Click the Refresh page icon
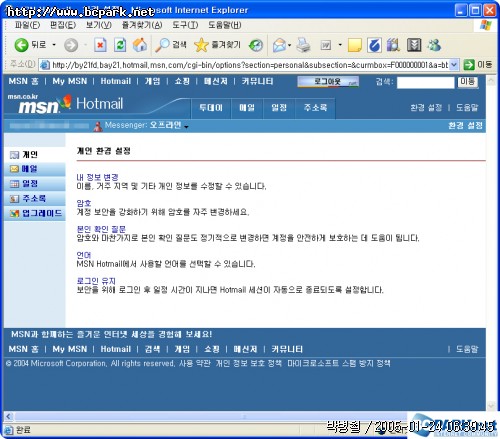This screenshot has width=500, height=439. pos(120,45)
